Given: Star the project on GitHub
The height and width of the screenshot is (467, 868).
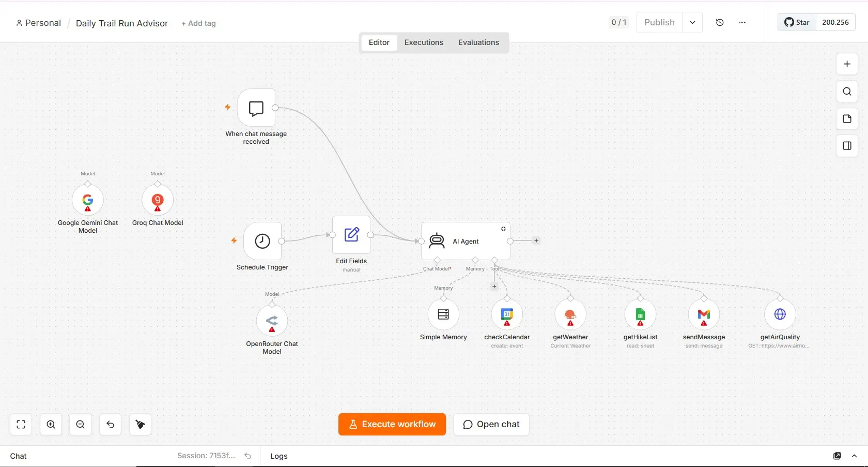Looking at the screenshot, I should point(797,22).
